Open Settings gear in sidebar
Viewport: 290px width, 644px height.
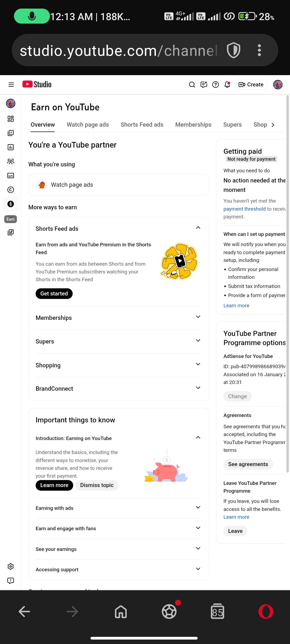tap(11, 566)
